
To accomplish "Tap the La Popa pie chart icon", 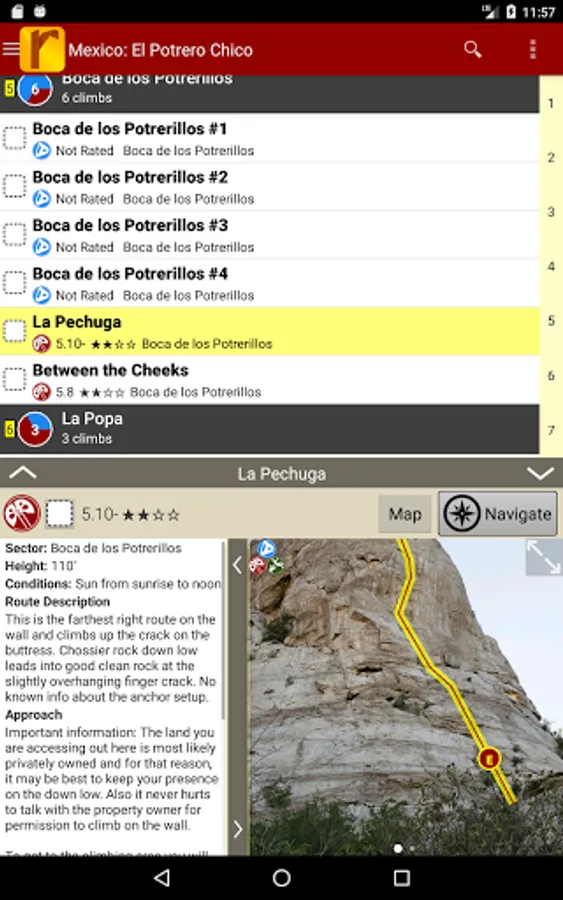I will tap(35, 429).
